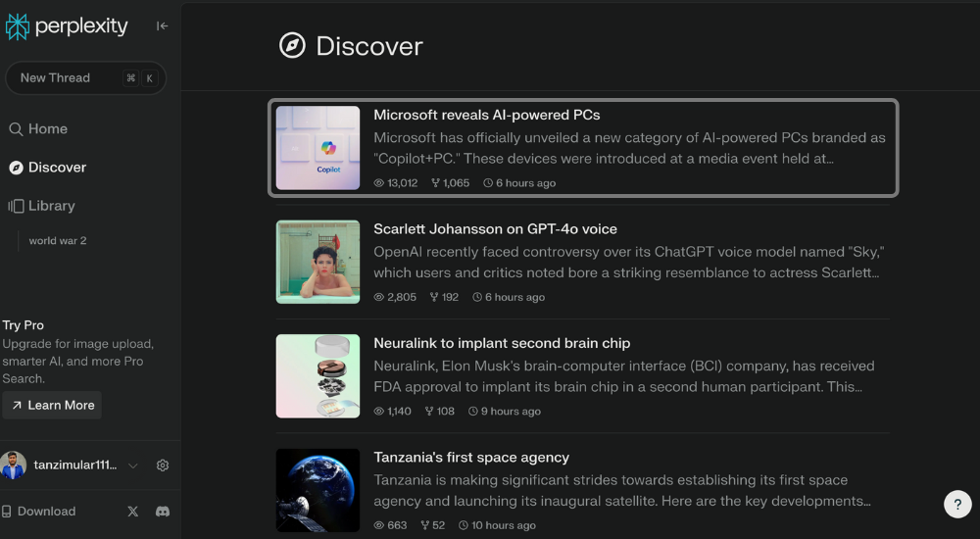Image resolution: width=980 pixels, height=539 pixels.
Task: Click the Try Pro heading
Action: (x=24, y=325)
